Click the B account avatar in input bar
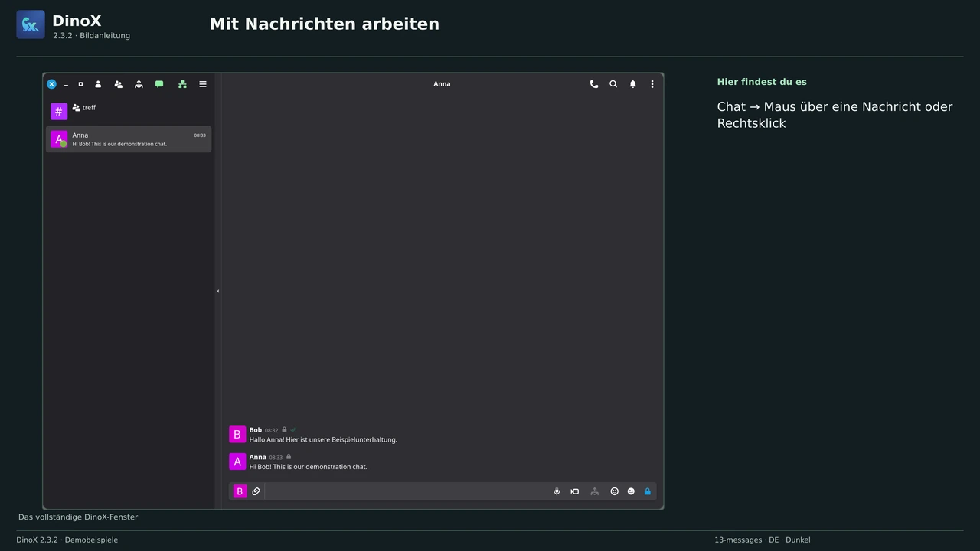 [240, 491]
